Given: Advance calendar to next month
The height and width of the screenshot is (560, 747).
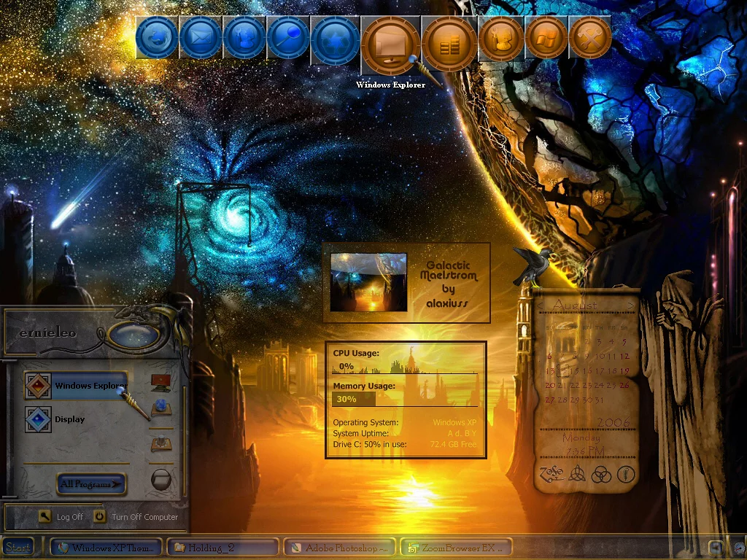Looking at the screenshot, I should (x=631, y=305).
